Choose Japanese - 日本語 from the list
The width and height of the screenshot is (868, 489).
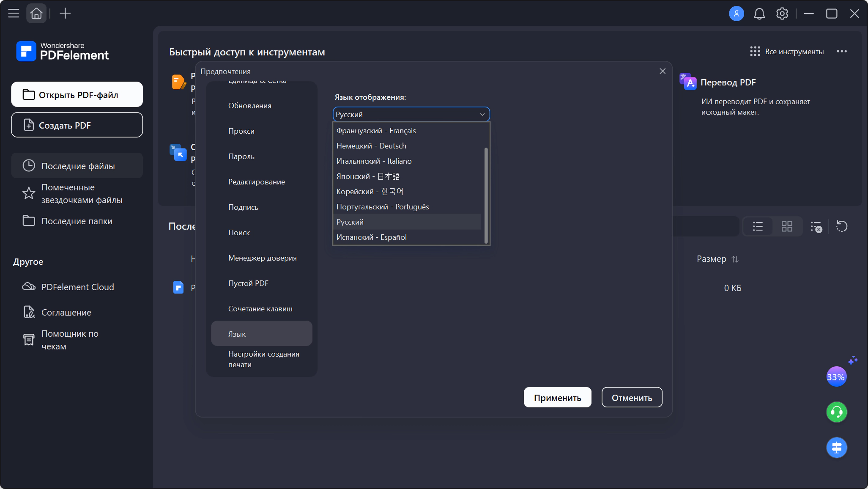click(407, 176)
